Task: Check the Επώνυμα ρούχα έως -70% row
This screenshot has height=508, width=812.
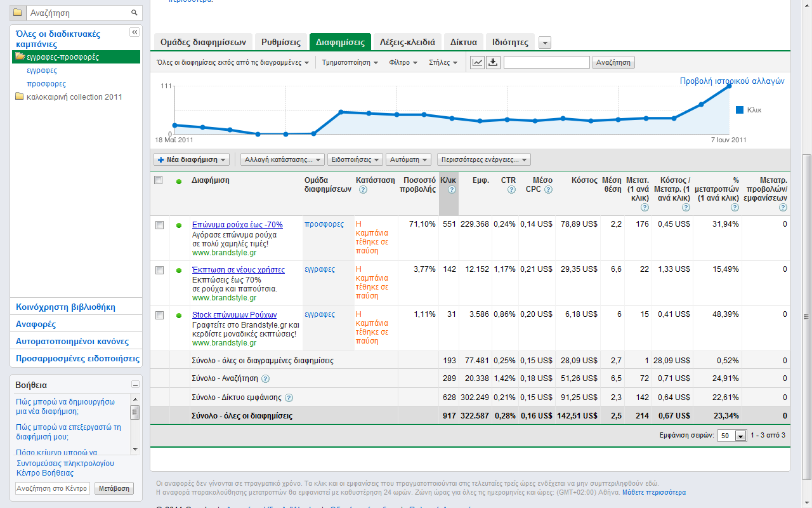Action: tap(159, 225)
